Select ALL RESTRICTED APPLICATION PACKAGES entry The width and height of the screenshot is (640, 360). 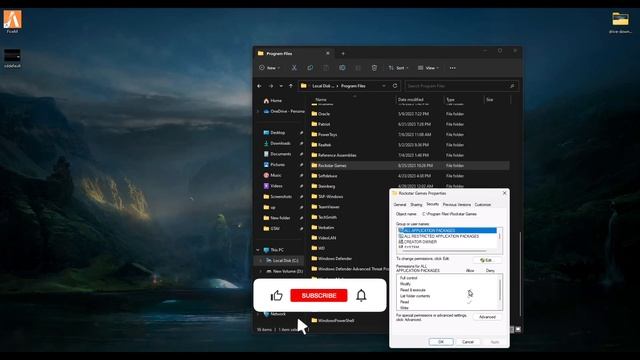tap(447, 236)
